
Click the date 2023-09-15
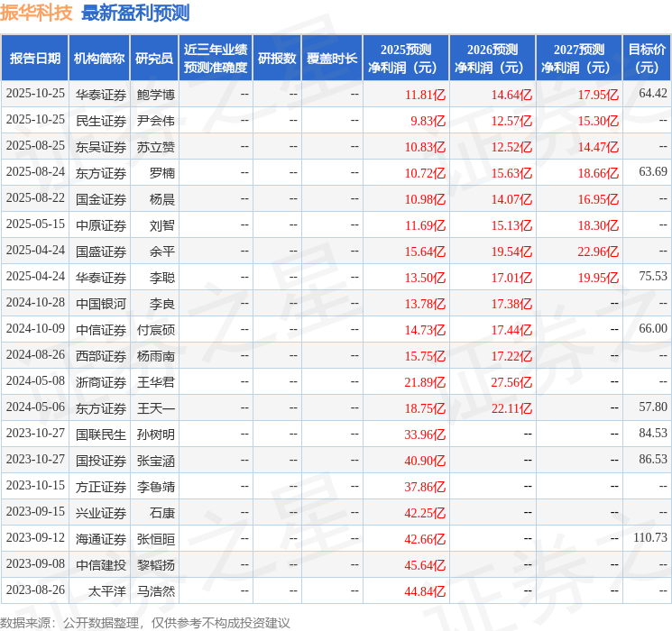pyautogui.click(x=35, y=511)
